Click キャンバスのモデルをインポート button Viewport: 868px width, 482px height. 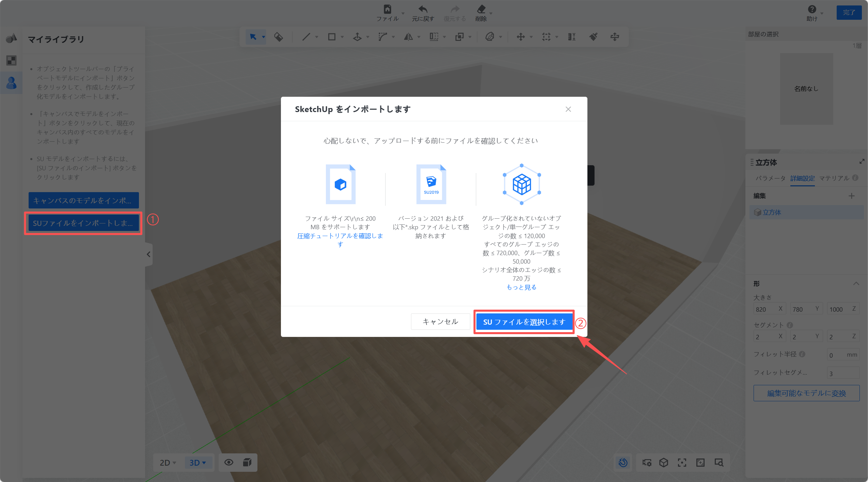coord(84,200)
